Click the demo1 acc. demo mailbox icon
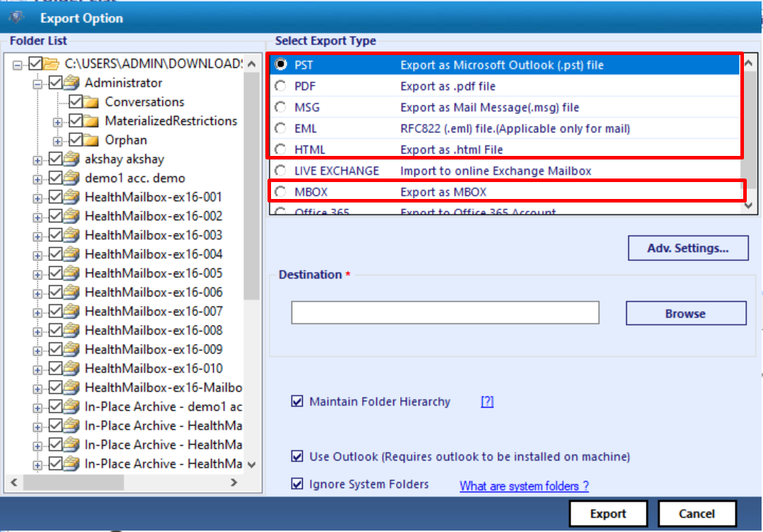 71,178
